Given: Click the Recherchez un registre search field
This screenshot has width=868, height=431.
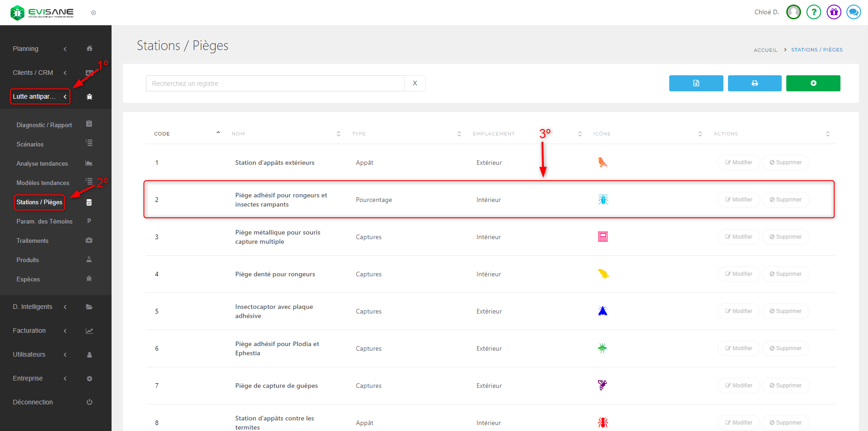Looking at the screenshot, I should [x=275, y=84].
